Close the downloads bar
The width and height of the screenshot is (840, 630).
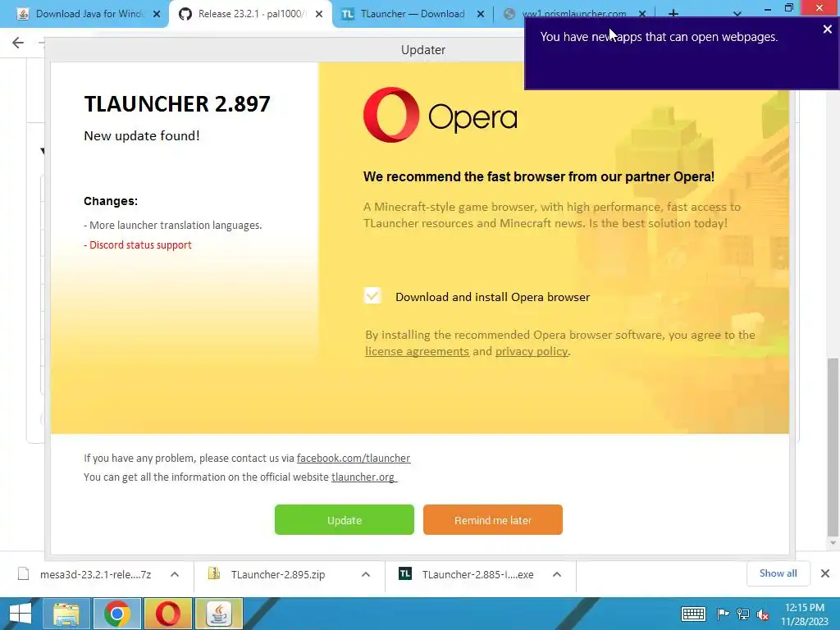[x=825, y=573]
